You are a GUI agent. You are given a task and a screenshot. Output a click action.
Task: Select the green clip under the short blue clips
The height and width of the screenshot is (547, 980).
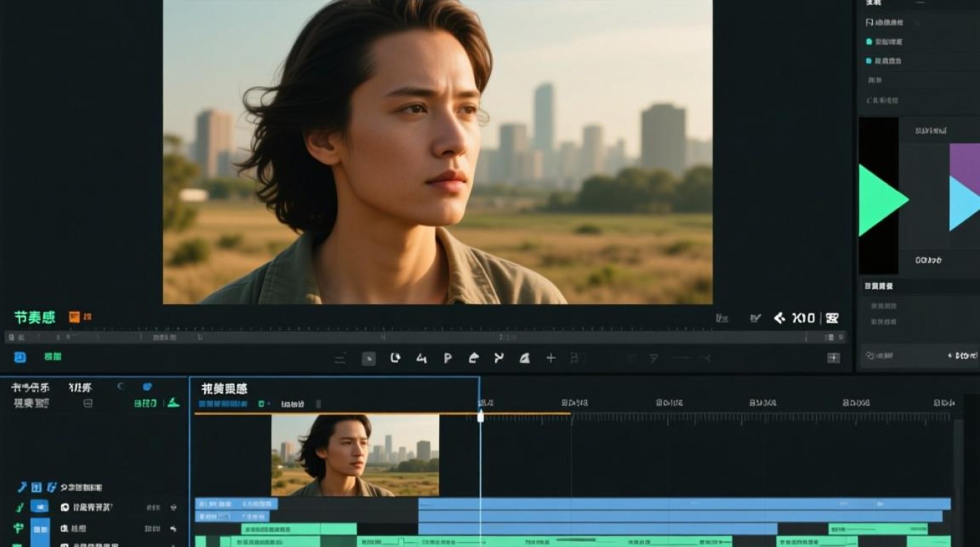(x=299, y=529)
